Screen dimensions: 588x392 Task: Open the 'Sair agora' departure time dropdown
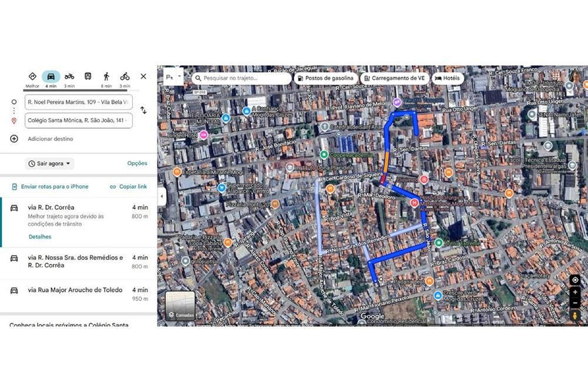pyautogui.click(x=50, y=163)
